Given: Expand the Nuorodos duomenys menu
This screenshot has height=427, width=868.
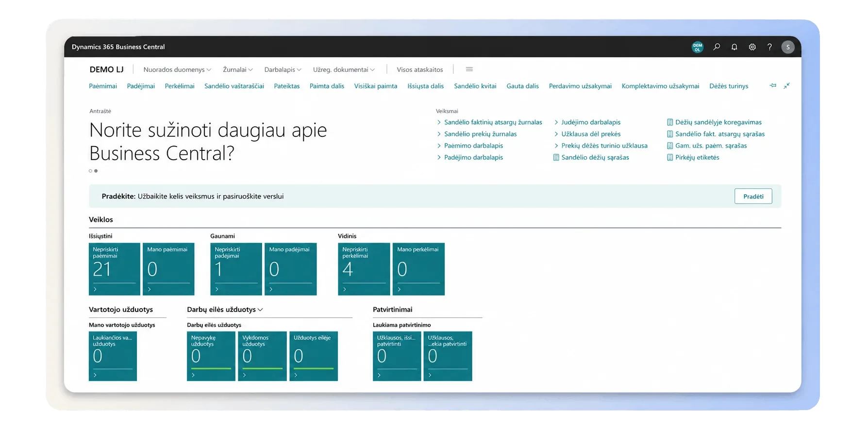Looking at the screenshot, I should [177, 69].
